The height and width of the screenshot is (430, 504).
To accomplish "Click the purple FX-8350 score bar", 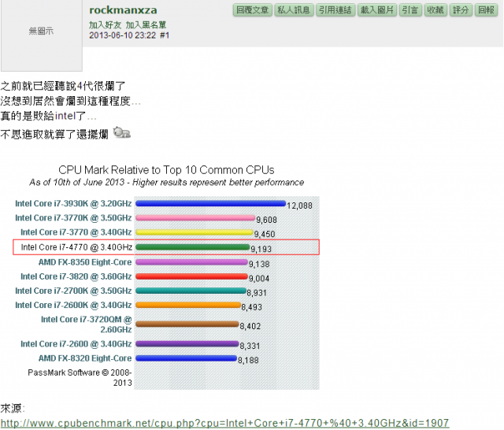I will click(191, 262).
